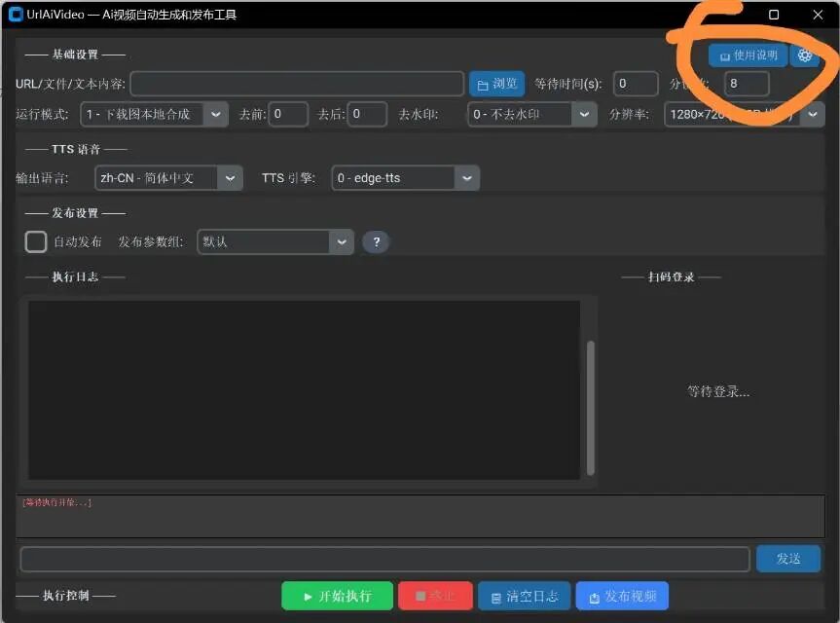The height and width of the screenshot is (623, 840).
Task: Open the settings gear icon
Action: [x=804, y=55]
